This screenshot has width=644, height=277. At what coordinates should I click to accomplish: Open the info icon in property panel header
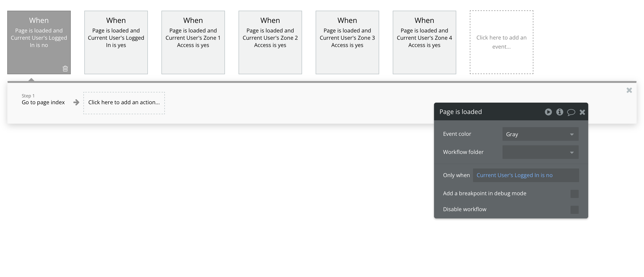coord(559,112)
